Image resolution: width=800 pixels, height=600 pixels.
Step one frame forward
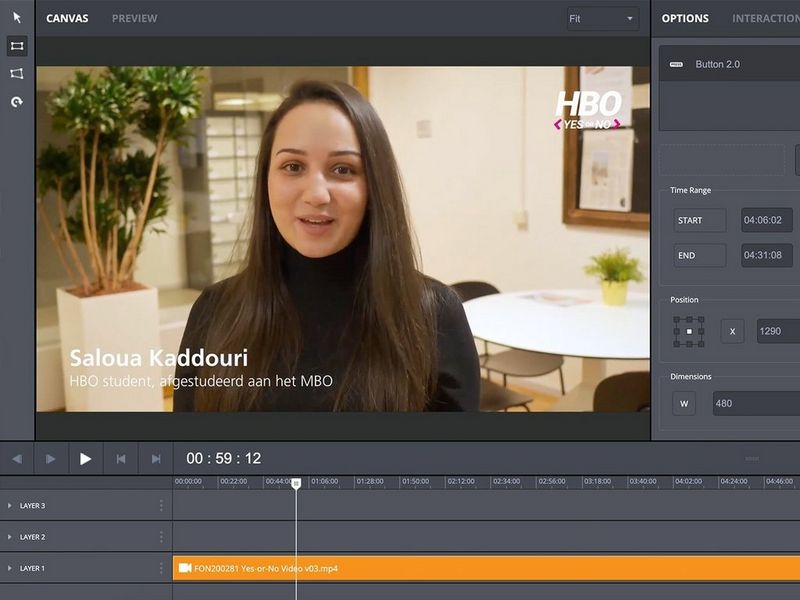click(51, 459)
